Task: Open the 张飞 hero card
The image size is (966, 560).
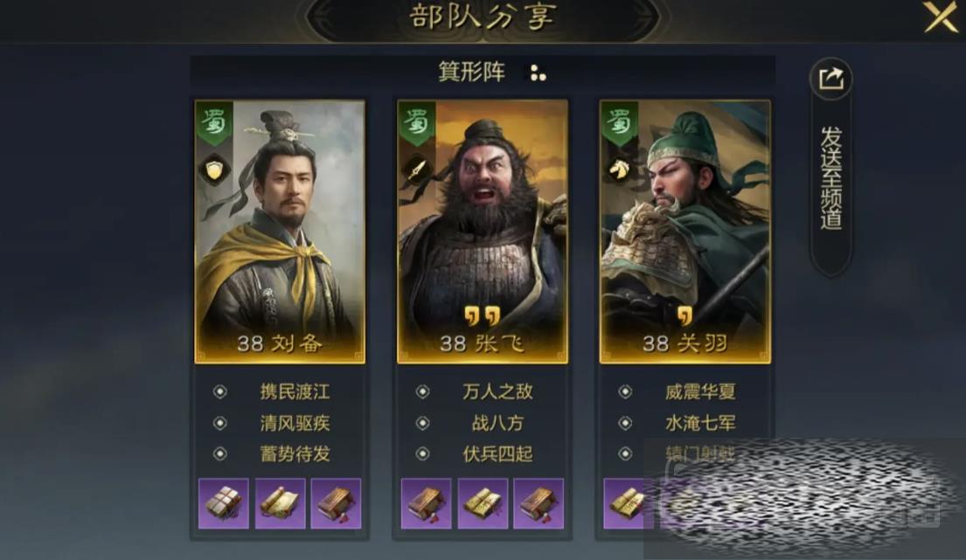Action: [483, 232]
